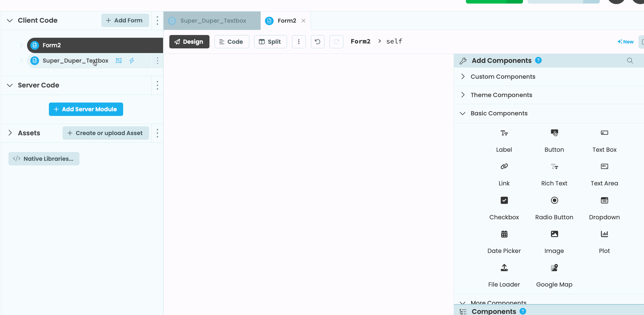
Task: Open Server Code kebab menu
Action: pyautogui.click(x=157, y=85)
